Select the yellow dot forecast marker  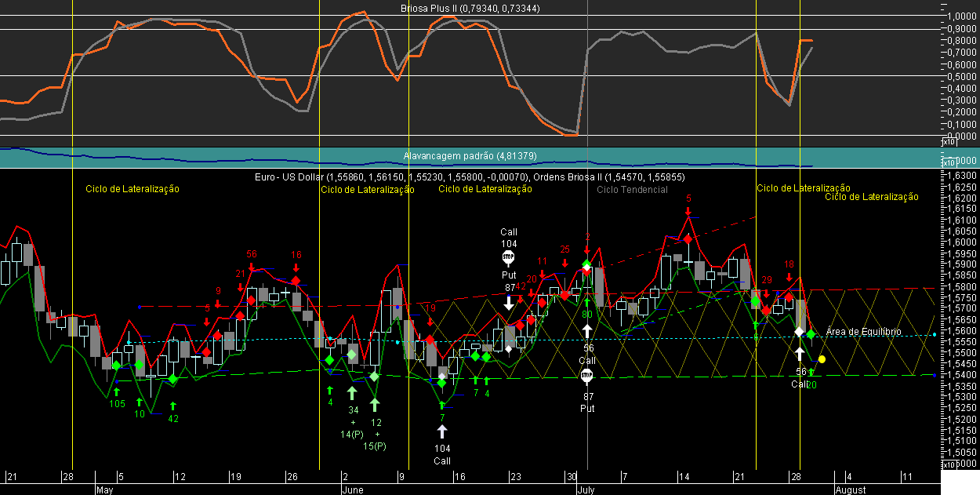tap(822, 359)
